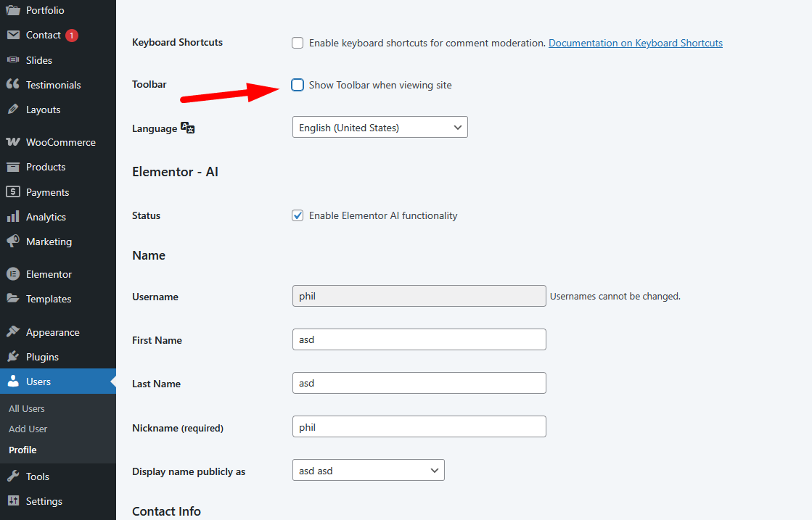Select the Analytics bar chart icon
This screenshot has width=812, height=520.
[x=13, y=217]
